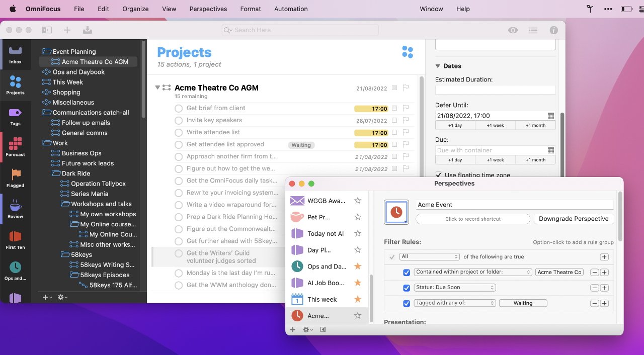This screenshot has width=644, height=355.
Task: Click the add plus button in outline sidebar
Action: pos(47,297)
